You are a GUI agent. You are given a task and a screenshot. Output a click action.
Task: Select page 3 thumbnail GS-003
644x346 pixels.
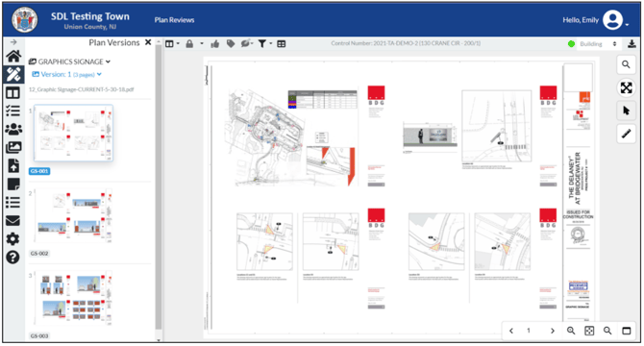(73, 298)
